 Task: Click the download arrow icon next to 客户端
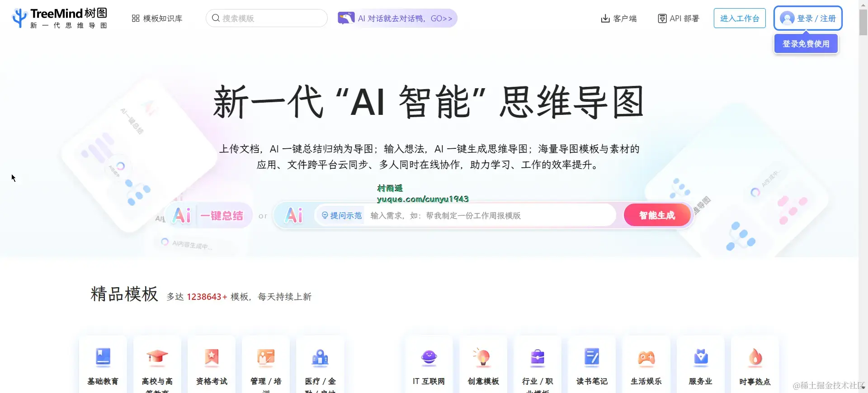(605, 19)
